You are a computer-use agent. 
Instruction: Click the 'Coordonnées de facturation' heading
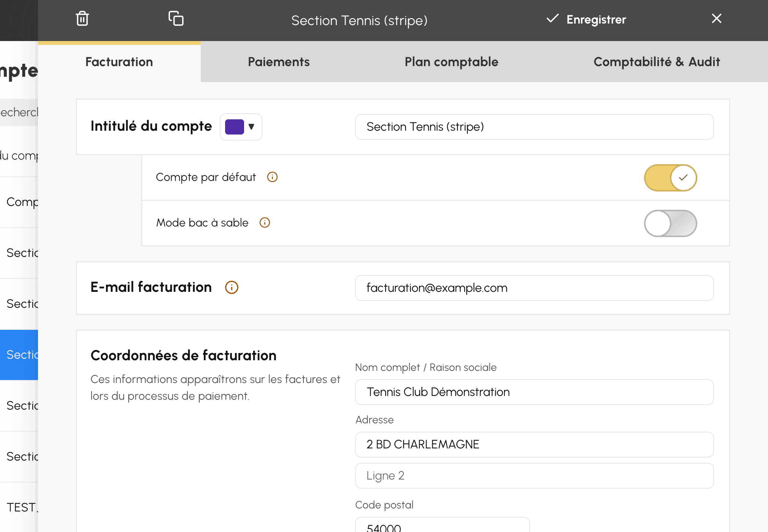pyautogui.click(x=183, y=356)
